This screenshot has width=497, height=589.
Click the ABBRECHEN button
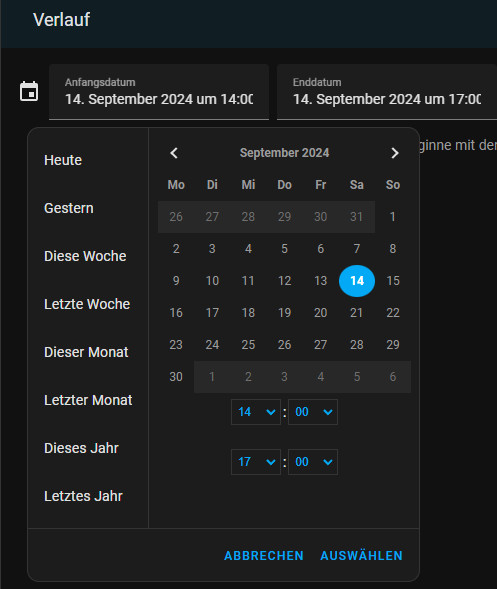click(x=264, y=556)
